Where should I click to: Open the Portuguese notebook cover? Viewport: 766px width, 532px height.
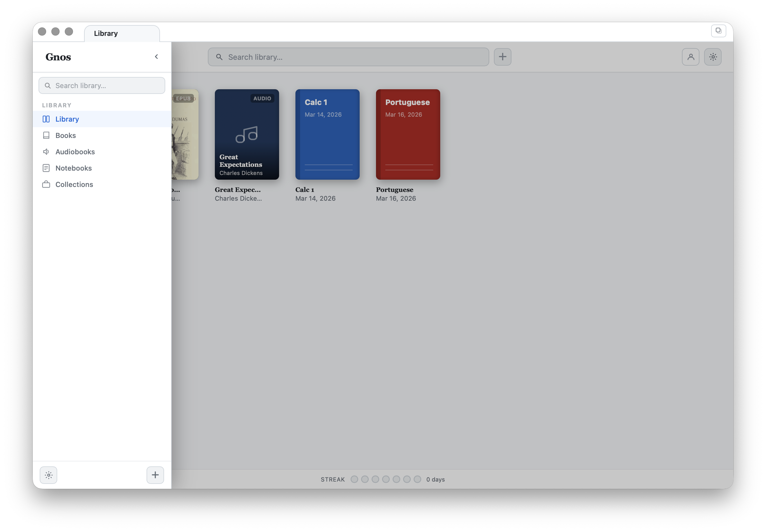pos(408,134)
